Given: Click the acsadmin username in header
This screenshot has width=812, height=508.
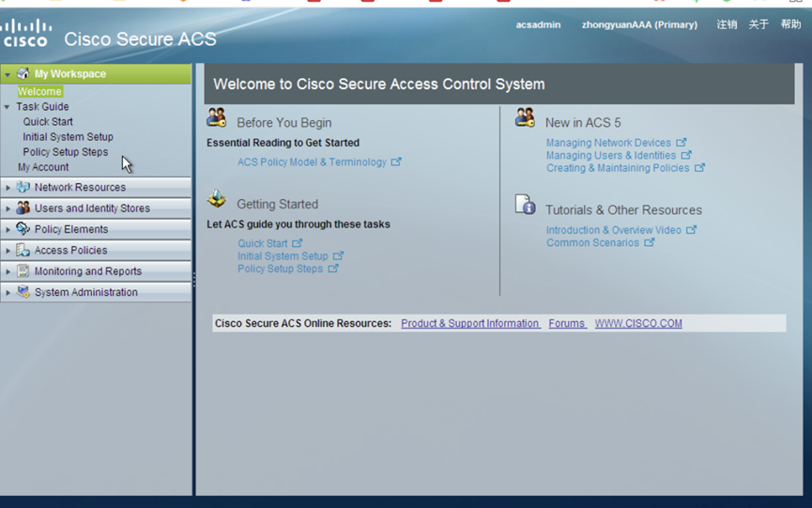Looking at the screenshot, I should tap(538, 24).
